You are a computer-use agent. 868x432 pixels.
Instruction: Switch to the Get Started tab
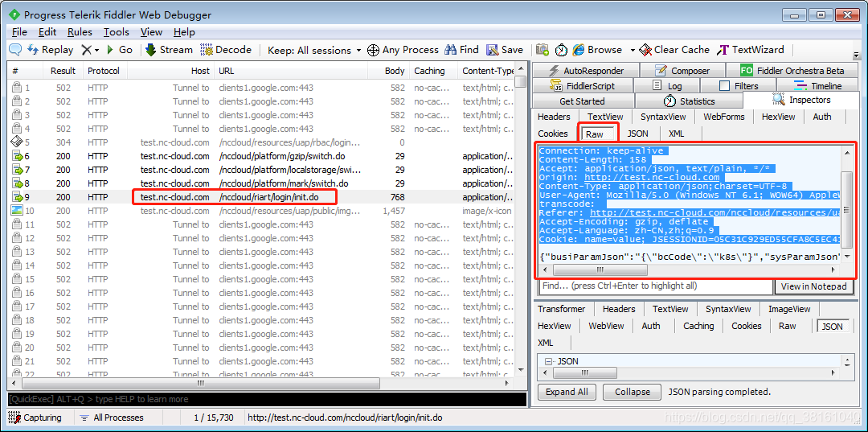[583, 101]
